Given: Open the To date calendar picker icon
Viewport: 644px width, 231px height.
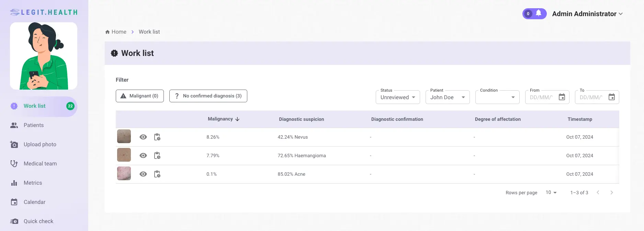Looking at the screenshot, I should (x=612, y=97).
